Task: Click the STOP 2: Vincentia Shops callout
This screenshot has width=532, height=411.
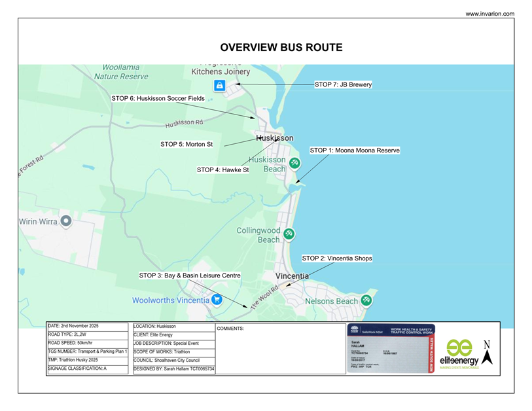Action: (336, 258)
